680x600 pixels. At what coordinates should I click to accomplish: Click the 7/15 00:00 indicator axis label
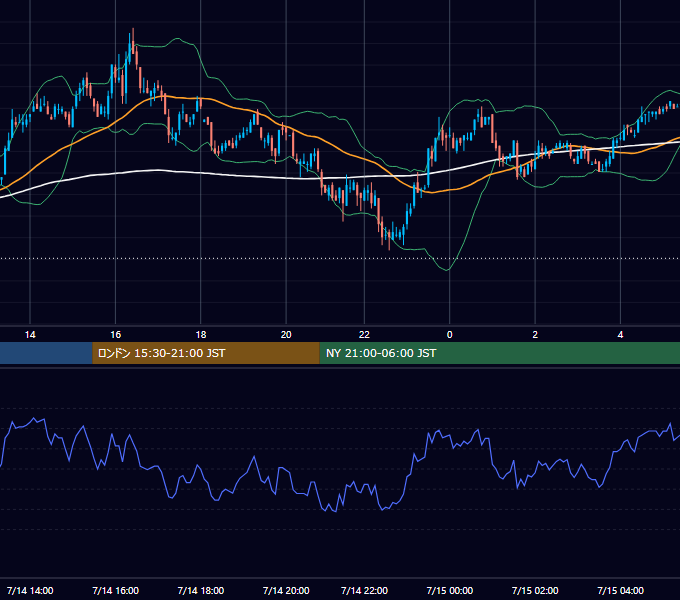point(450,590)
